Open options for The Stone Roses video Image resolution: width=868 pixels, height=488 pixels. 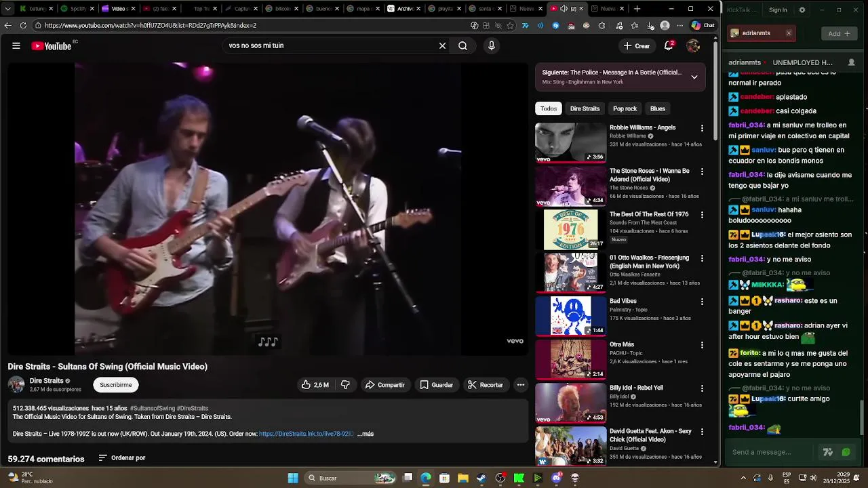pyautogui.click(x=702, y=171)
